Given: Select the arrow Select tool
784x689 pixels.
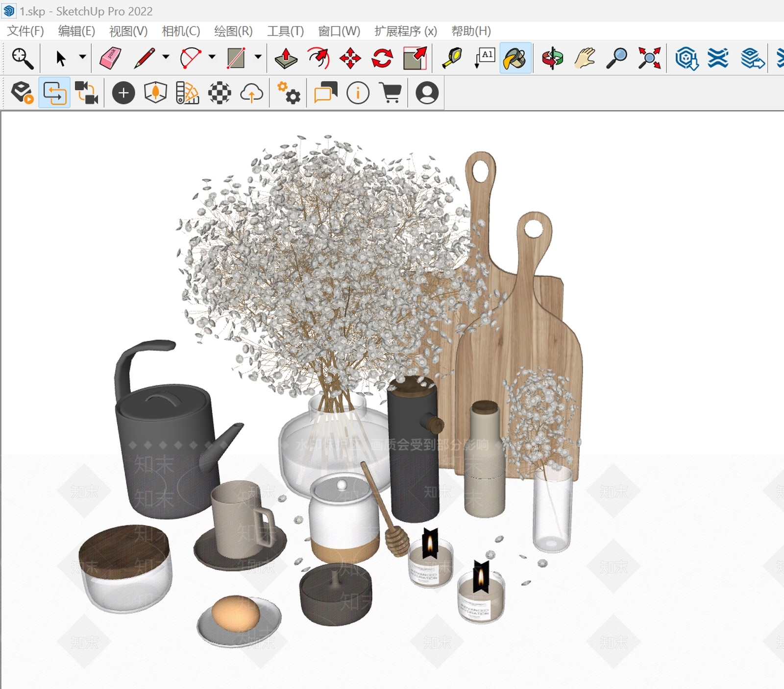Looking at the screenshot, I should 61,58.
